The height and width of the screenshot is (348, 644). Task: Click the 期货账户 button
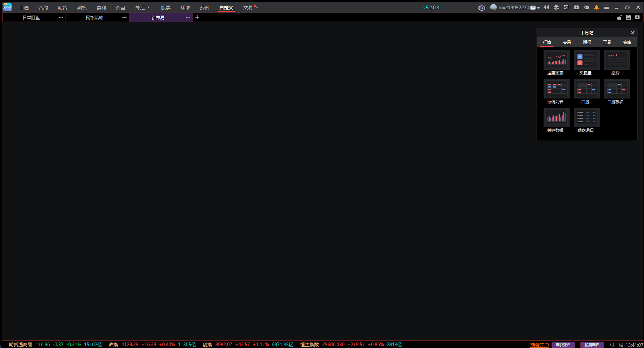pos(563,345)
